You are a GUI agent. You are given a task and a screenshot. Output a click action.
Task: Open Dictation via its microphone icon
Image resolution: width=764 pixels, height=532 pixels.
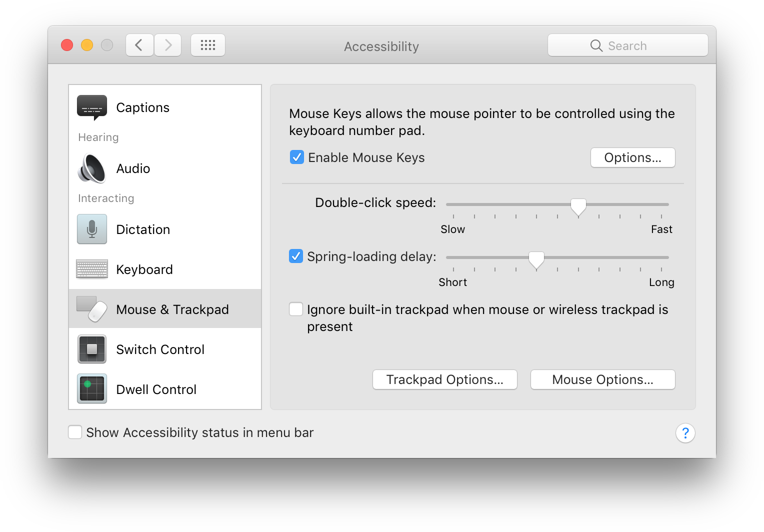click(x=92, y=229)
